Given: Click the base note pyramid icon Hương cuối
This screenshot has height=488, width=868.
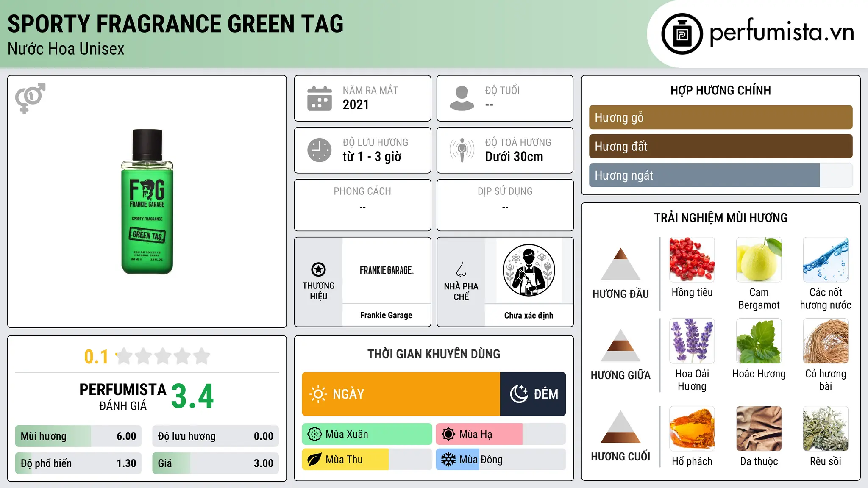Looking at the screenshot, I should tap(620, 427).
